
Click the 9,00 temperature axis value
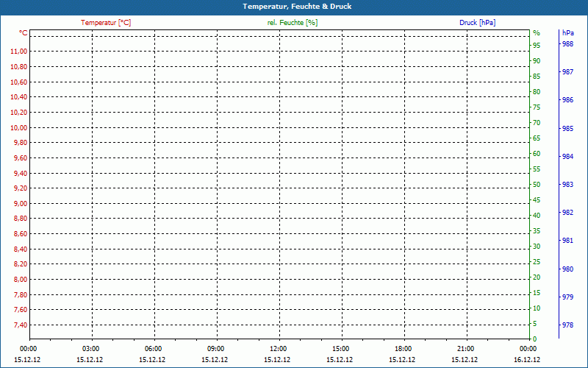pos(21,204)
